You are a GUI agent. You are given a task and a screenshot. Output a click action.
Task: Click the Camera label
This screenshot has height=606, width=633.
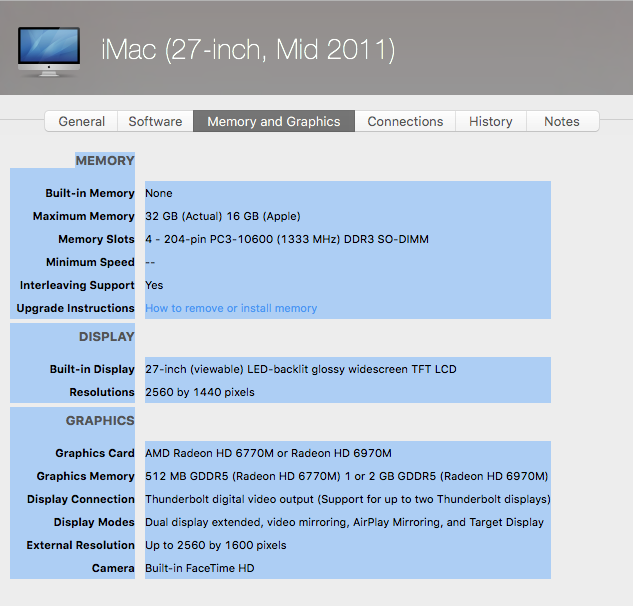click(x=113, y=568)
